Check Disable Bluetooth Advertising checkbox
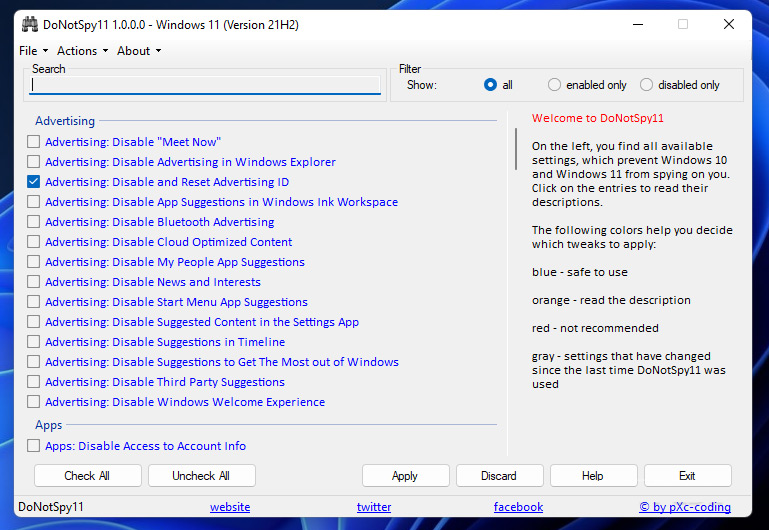The image size is (769, 530). point(33,222)
